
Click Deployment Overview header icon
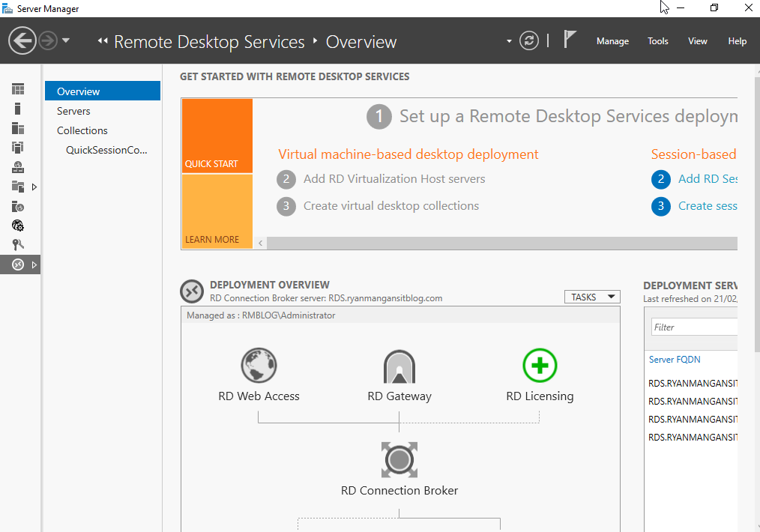point(192,291)
